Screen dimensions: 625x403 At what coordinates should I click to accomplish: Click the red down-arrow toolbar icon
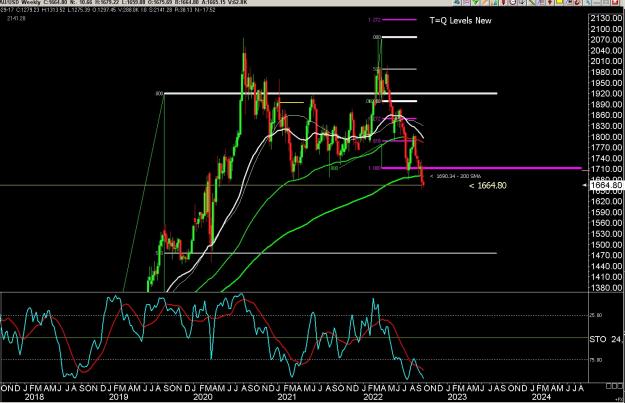[x=550, y=2]
